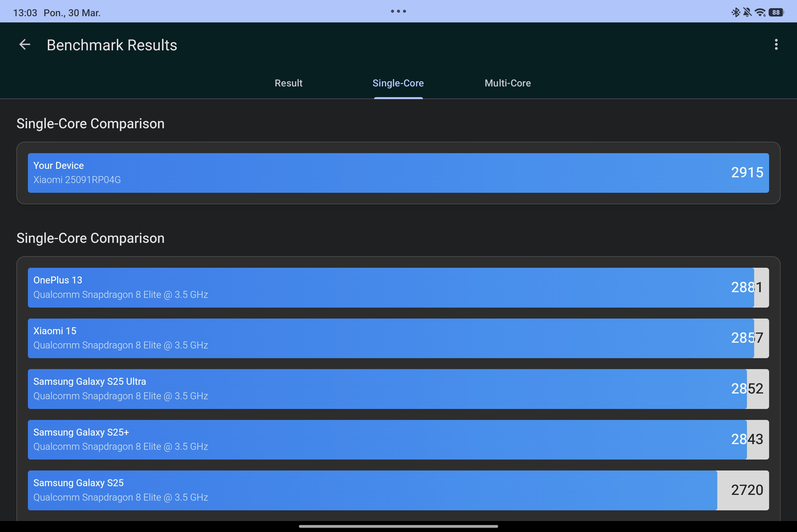This screenshot has width=797, height=532.
Task: Tap the Wi-Fi status icon
Action: coord(760,12)
